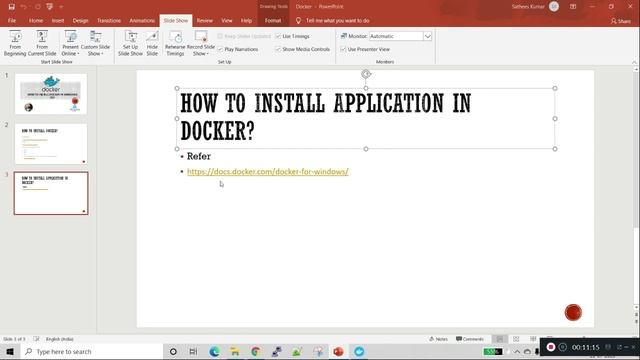The width and height of the screenshot is (640, 360).
Task: Open Present Online options
Action: (x=71, y=43)
